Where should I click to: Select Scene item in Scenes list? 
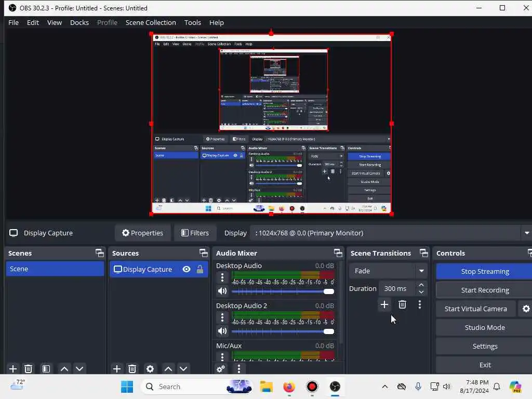pos(55,269)
